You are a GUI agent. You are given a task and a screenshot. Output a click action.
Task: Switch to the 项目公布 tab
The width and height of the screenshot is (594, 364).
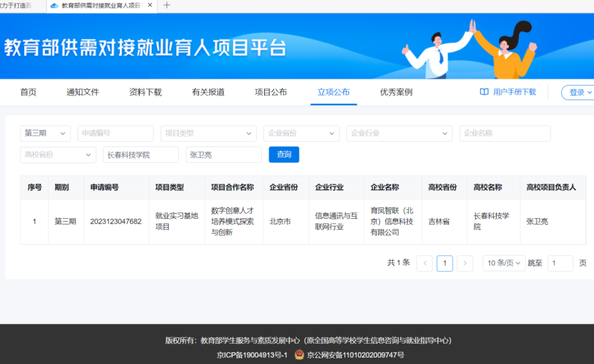[x=271, y=92]
